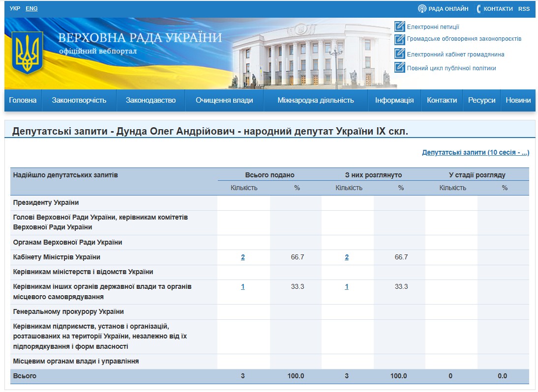The image size is (538, 392).
Task: Open the Контакти item in main navigation
Action: (x=442, y=100)
